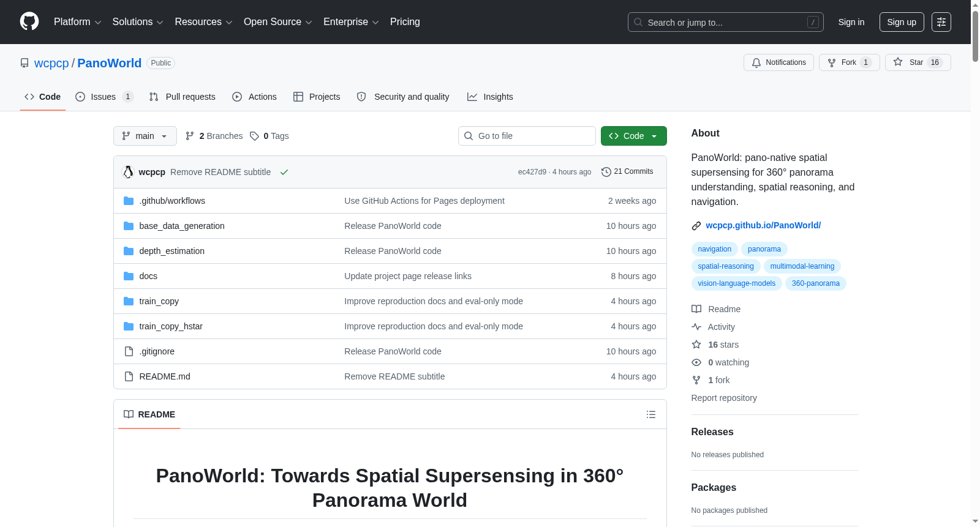Select the README tab heading
Image resolution: width=980 pixels, height=527 pixels.
tap(149, 414)
